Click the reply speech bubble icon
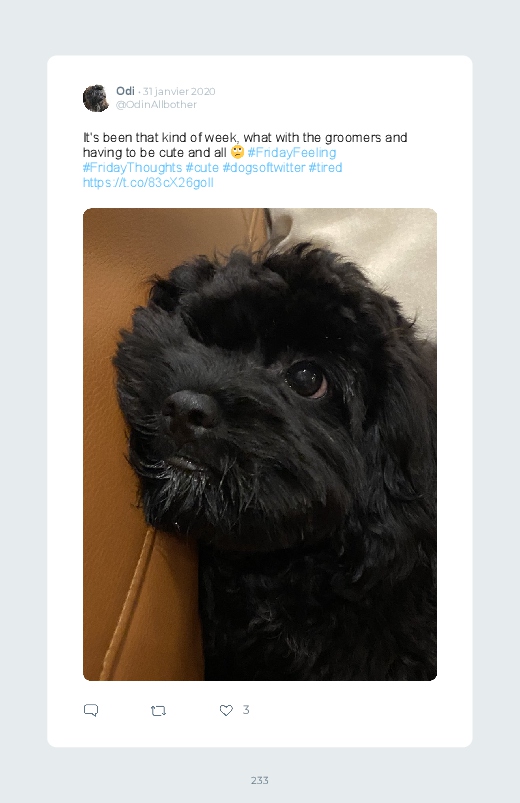This screenshot has height=803, width=520. click(x=91, y=710)
